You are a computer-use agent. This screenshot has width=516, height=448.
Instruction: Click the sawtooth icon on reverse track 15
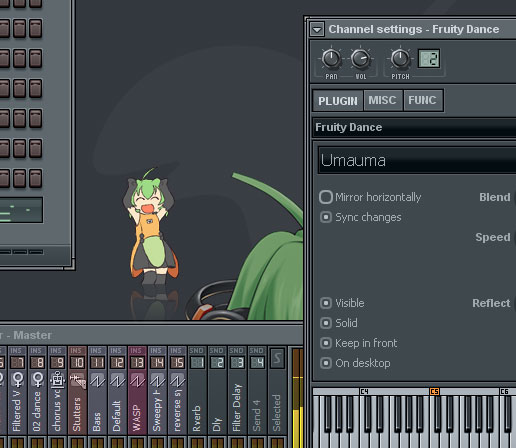coord(177,380)
